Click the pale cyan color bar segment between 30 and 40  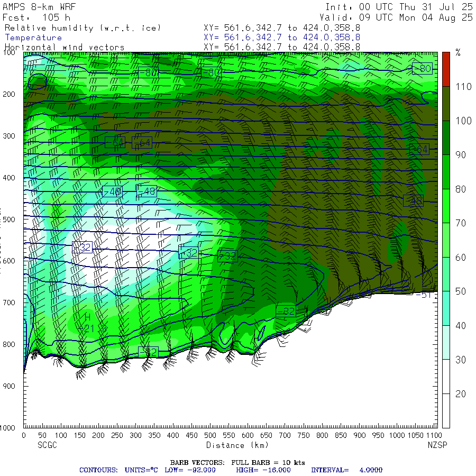tap(446, 342)
